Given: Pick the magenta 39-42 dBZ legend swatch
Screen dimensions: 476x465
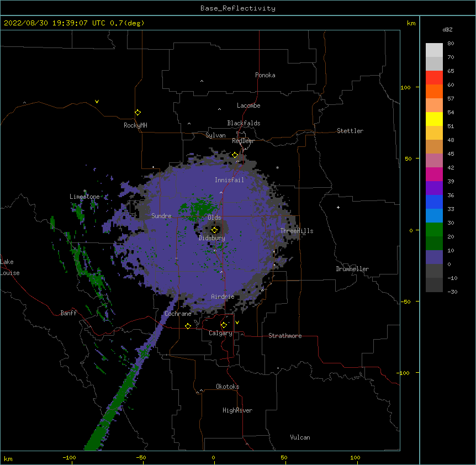Looking at the screenshot, I should (434, 175).
